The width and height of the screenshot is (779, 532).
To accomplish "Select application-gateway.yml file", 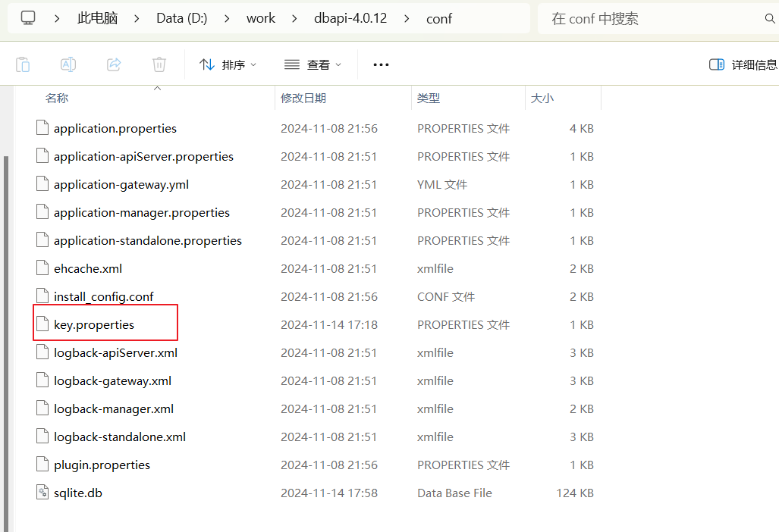I will (121, 185).
